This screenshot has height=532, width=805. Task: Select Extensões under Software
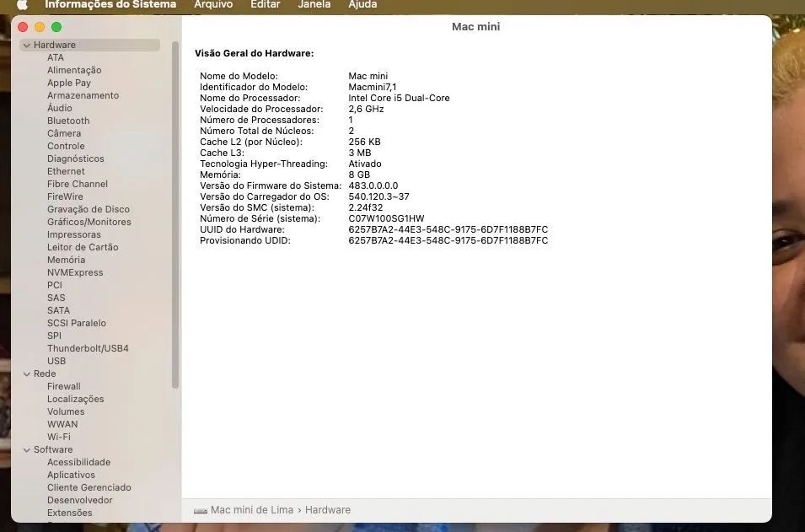(x=70, y=513)
